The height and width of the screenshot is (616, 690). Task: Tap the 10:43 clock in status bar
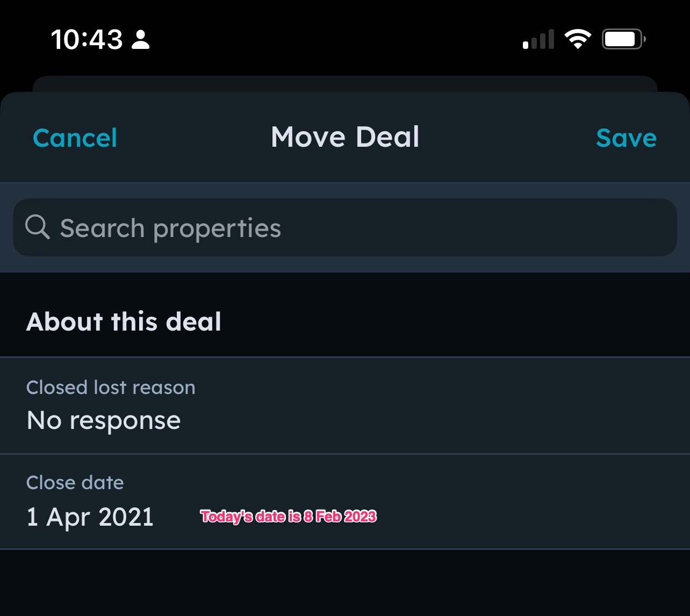pyautogui.click(x=87, y=40)
